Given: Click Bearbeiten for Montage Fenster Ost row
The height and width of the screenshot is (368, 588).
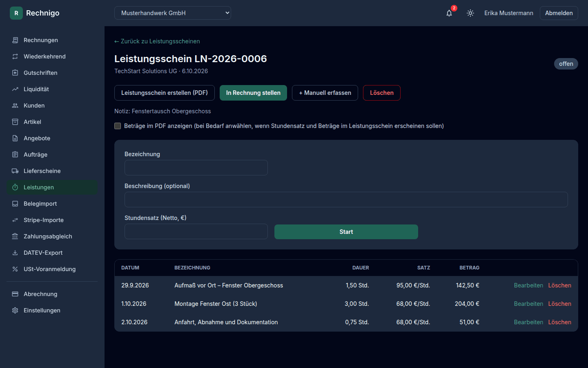Looking at the screenshot, I should [x=528, y=304].
